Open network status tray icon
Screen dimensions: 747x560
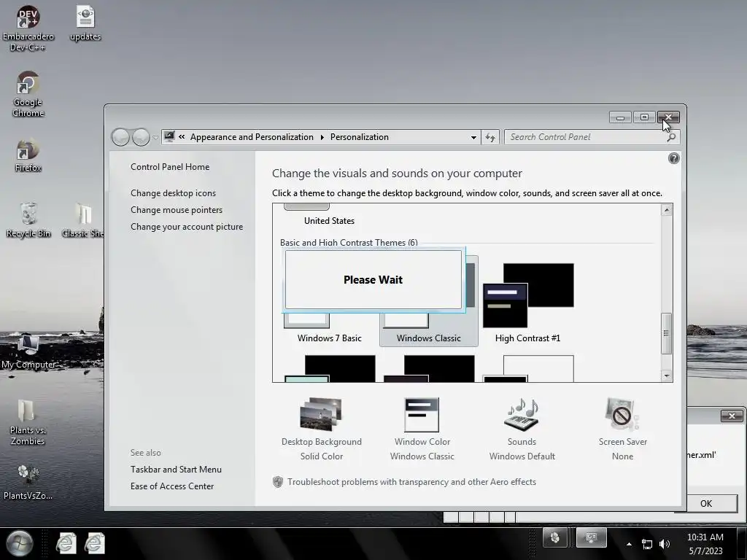tap(647, 544)
